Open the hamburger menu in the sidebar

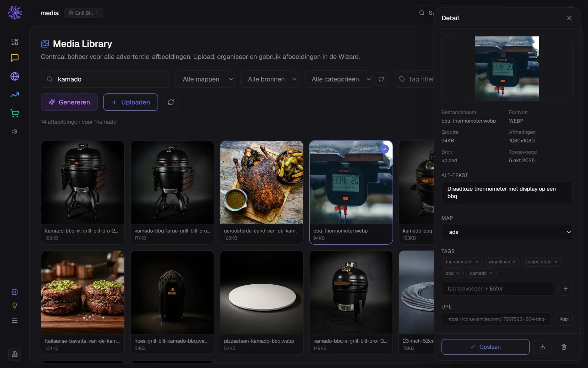[x=15, y=320]
